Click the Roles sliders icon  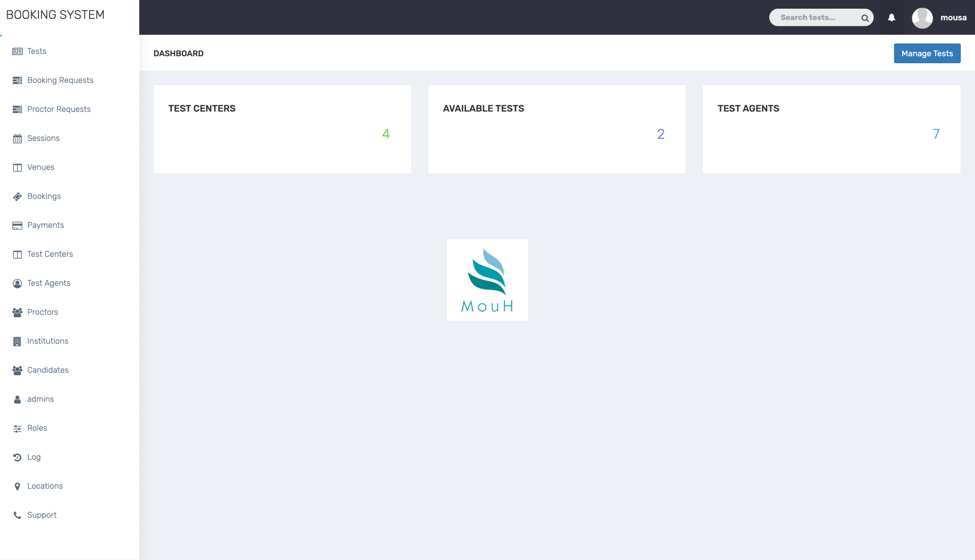[x=17, y=428]
